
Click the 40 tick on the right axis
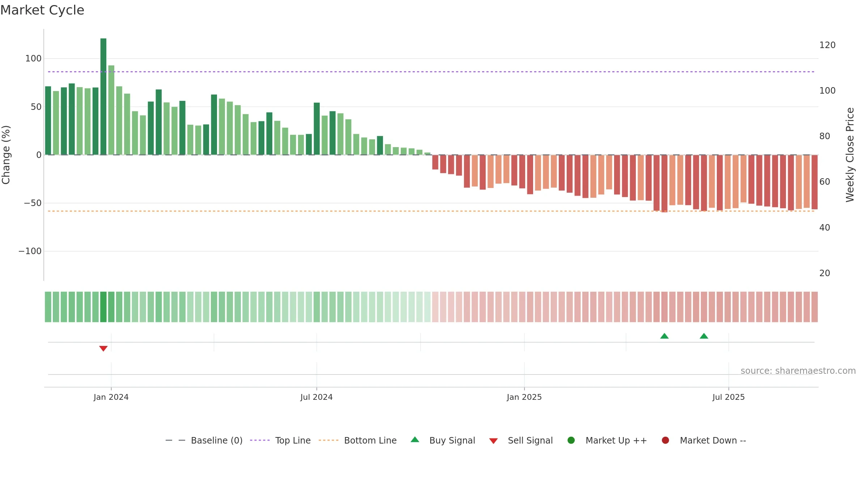pyautogui.click(x=825, y=228)
